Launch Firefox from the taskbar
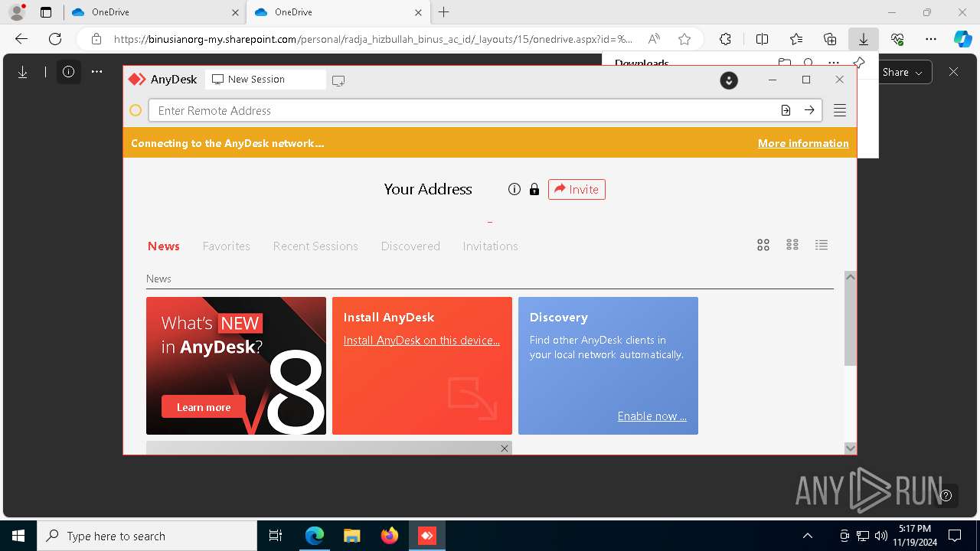 (x=390, y=536)
